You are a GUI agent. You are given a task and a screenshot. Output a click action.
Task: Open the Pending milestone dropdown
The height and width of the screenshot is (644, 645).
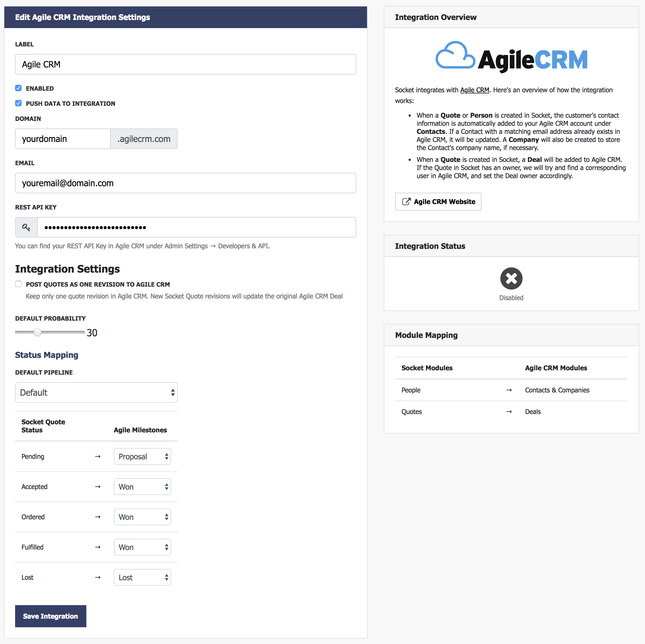[x=142, y=456]
